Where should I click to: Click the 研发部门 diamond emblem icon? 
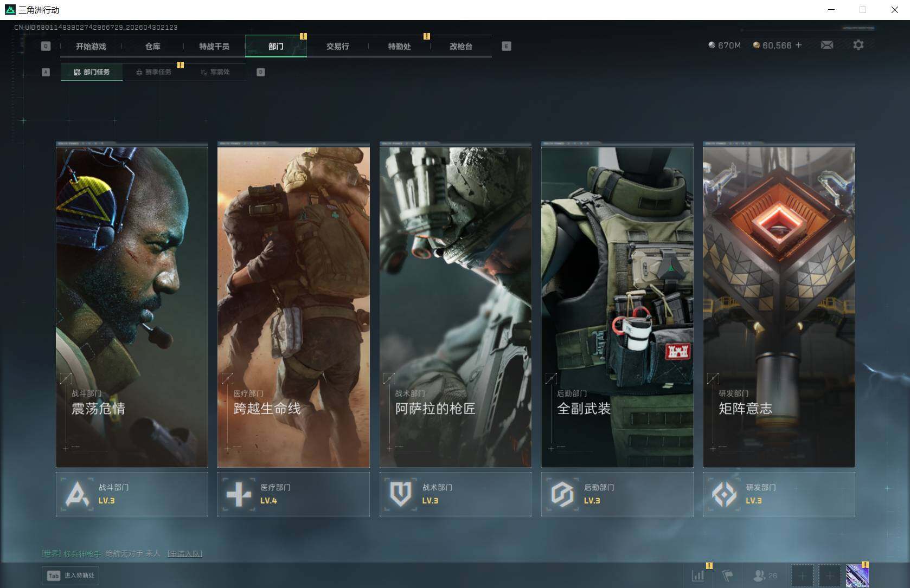(724, 494)
